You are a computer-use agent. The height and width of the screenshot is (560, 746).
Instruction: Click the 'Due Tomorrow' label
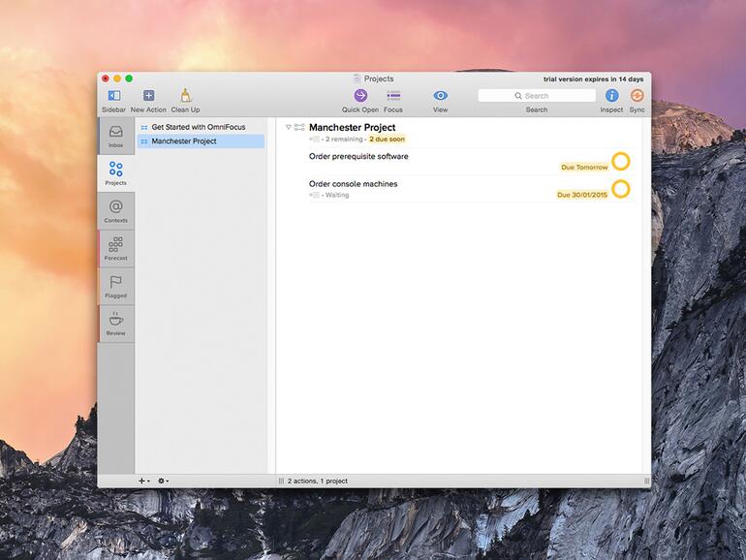click(584, 167)
